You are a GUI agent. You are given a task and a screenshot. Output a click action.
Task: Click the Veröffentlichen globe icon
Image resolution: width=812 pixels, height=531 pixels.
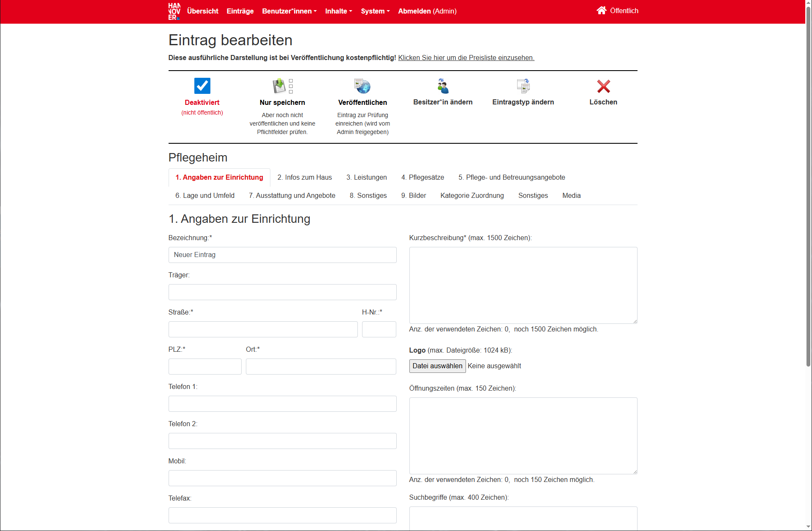pyautogui.click(x=362, y=86)
